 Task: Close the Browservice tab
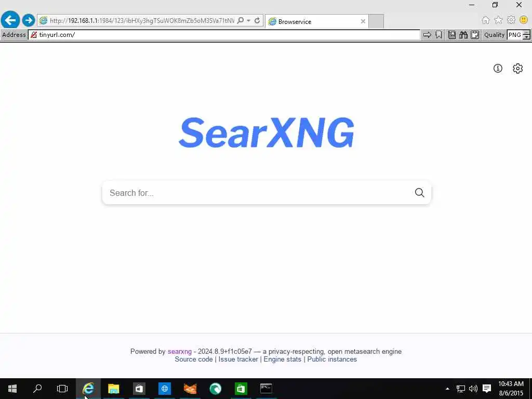(363, 21)
